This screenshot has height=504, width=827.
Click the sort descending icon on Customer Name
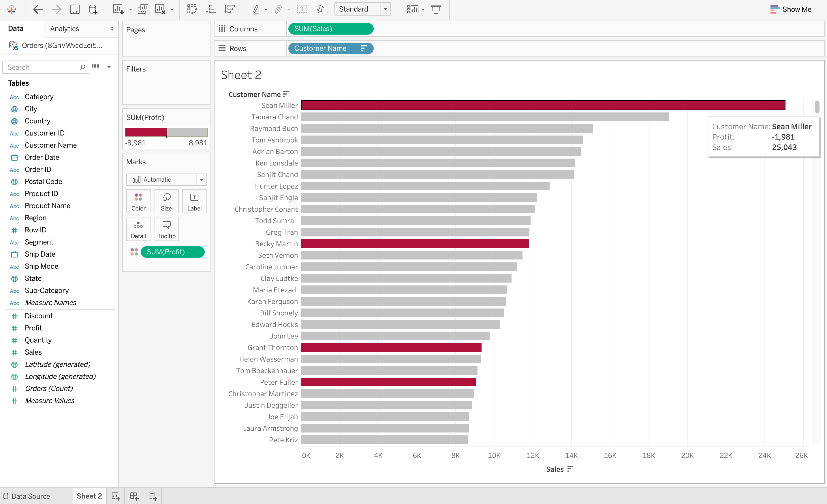(x=286, y=94)
